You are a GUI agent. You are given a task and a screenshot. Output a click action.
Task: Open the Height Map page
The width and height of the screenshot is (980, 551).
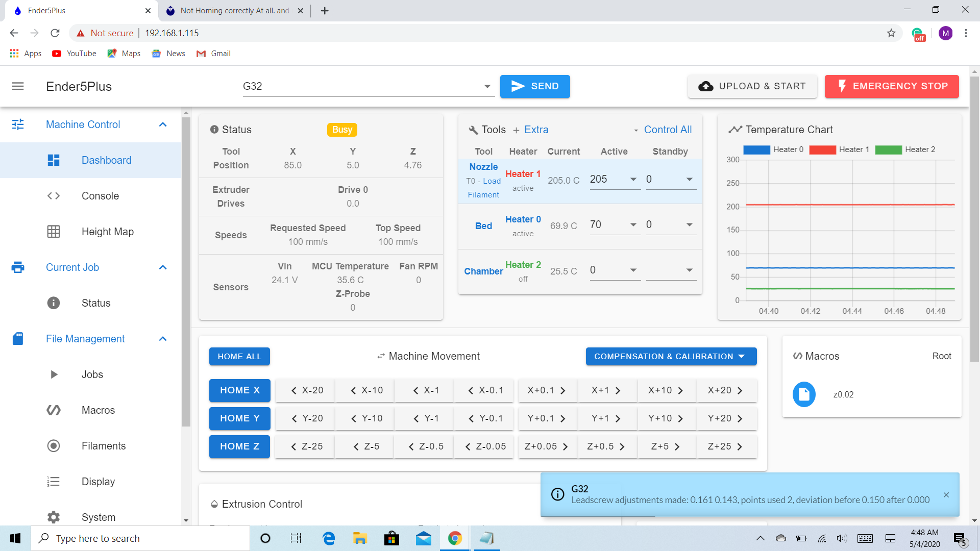tap(90, 232)
